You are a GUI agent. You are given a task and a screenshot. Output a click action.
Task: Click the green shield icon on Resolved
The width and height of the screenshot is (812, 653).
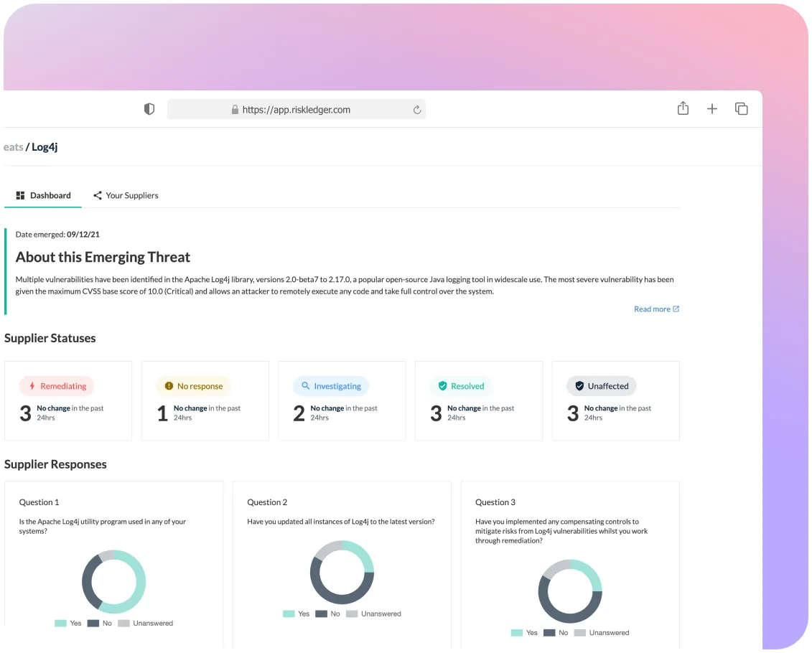click(442, 386)
